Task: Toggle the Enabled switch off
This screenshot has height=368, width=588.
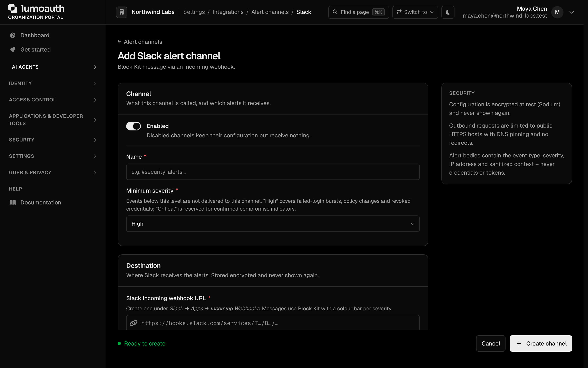Action: pyautogui.click(x=133, y=126)
